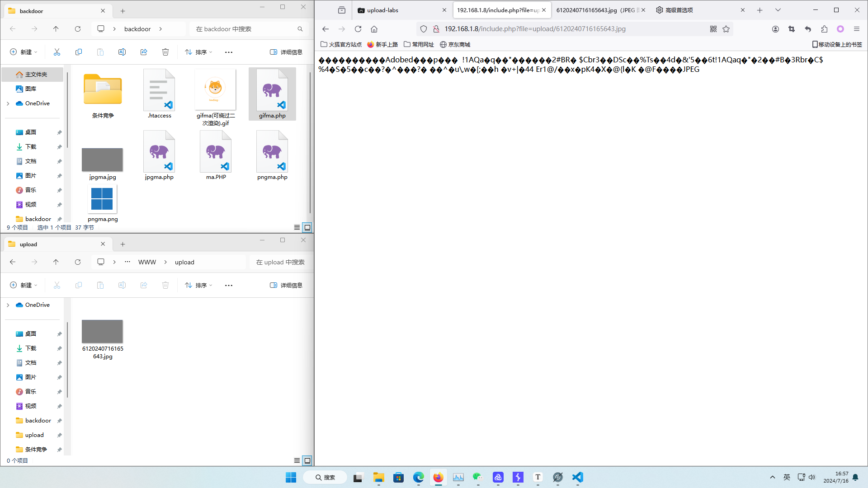Open the New dropdown in backdoor window
This screenshot has width=868, height=488.
click(24, 52)
